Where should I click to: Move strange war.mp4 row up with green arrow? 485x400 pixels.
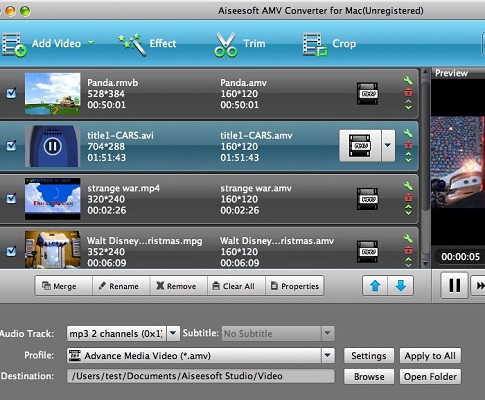tap(408, 207)
